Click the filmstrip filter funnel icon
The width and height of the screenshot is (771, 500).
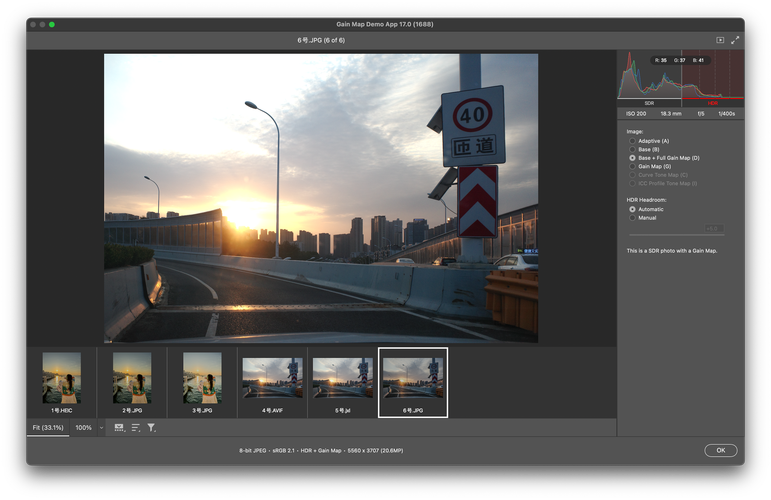tap(151, 427)
